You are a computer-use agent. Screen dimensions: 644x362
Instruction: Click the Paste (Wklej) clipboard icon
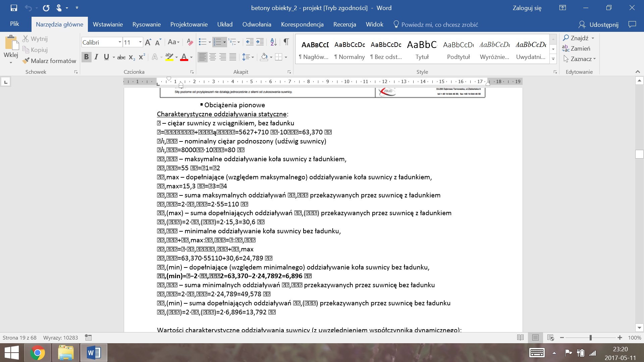point(11,44)
